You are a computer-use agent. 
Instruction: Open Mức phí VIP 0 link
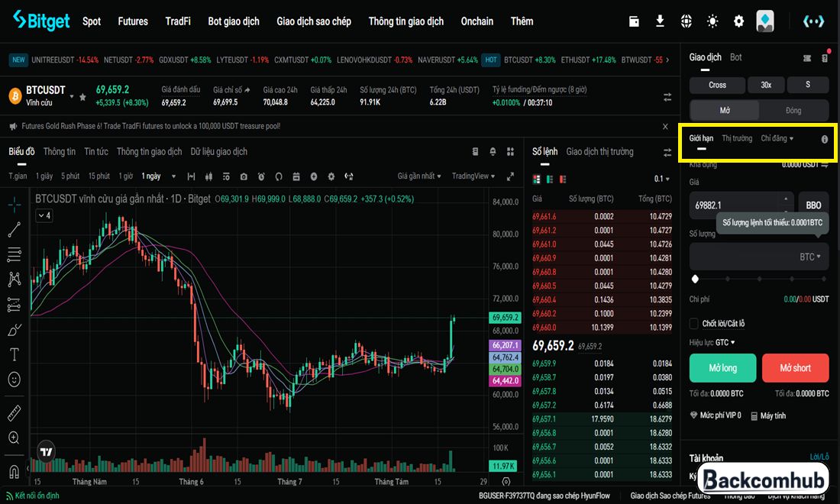point(716,415)
